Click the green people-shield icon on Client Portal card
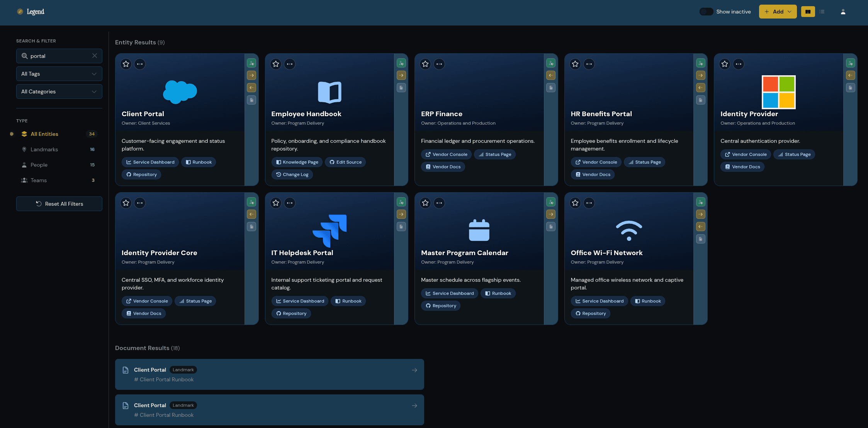The image size is (868, 428). point(251,63)
